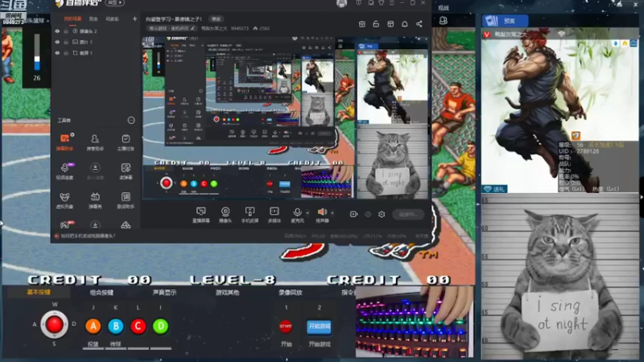This screenshot has height=362, width=644.
Task: Select the 游戏其他 game control tab
Action: coord(228,293)
